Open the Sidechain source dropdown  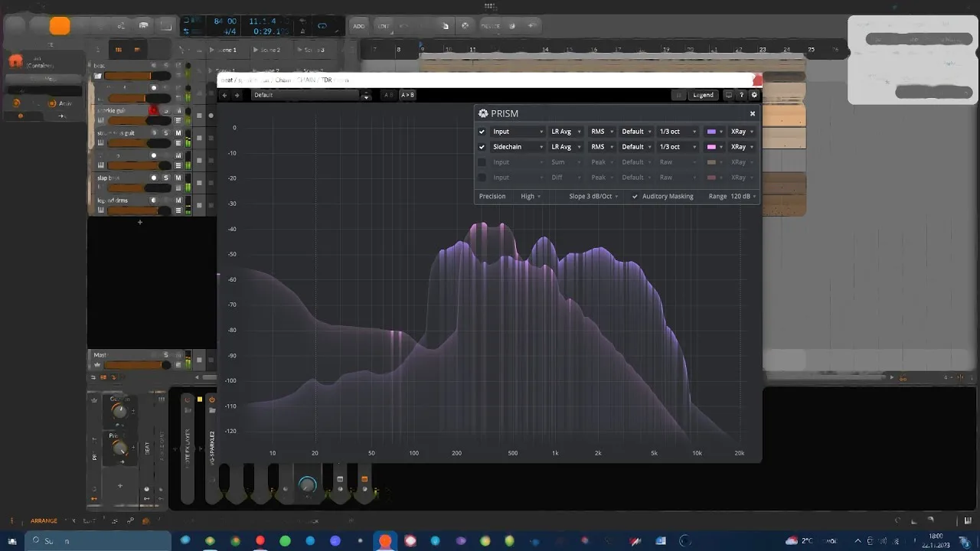pos(518,147)
